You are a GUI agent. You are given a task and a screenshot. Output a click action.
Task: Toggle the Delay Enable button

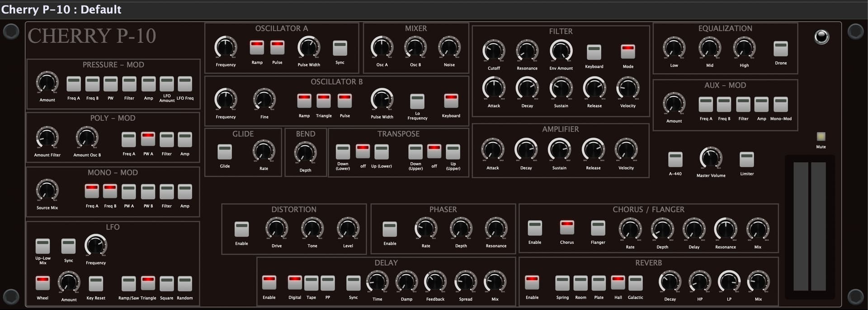click(269, 283)
